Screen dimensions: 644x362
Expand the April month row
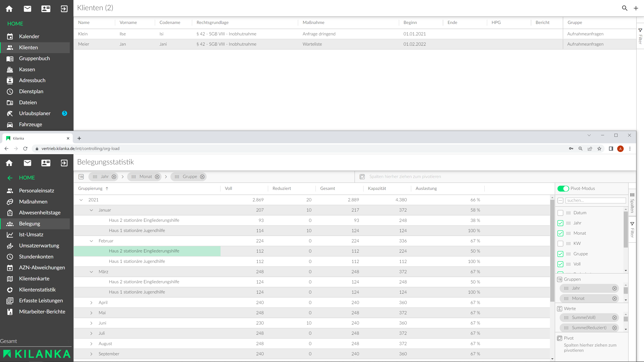[91, 303]
